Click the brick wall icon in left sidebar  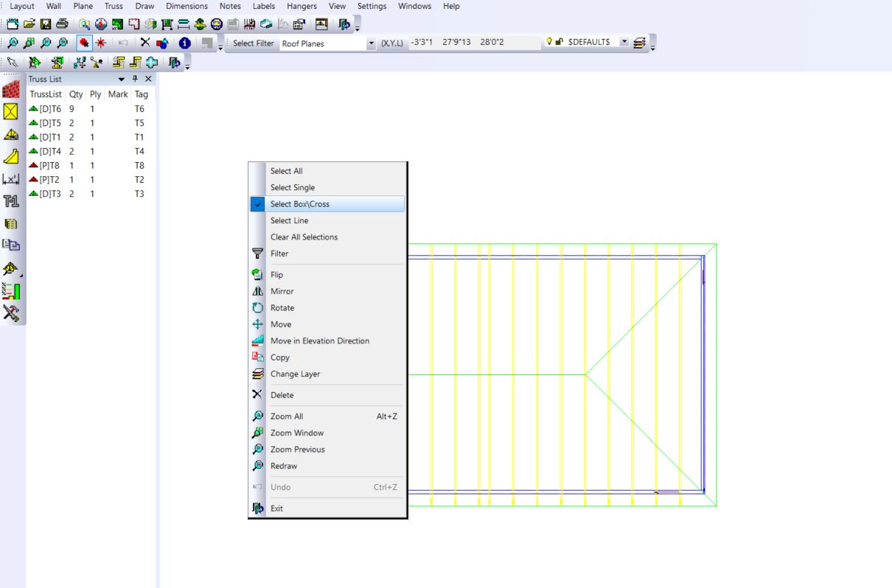11,91
